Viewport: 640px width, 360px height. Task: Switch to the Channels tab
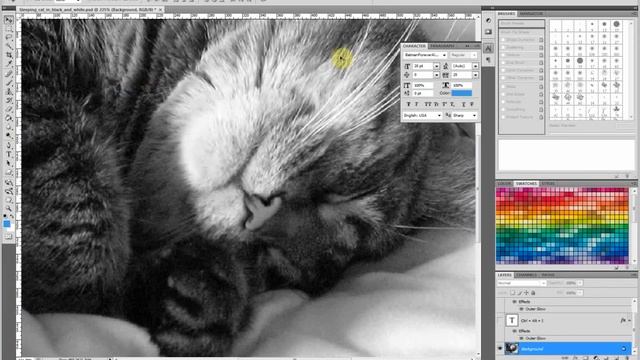[x=526, y=275]
